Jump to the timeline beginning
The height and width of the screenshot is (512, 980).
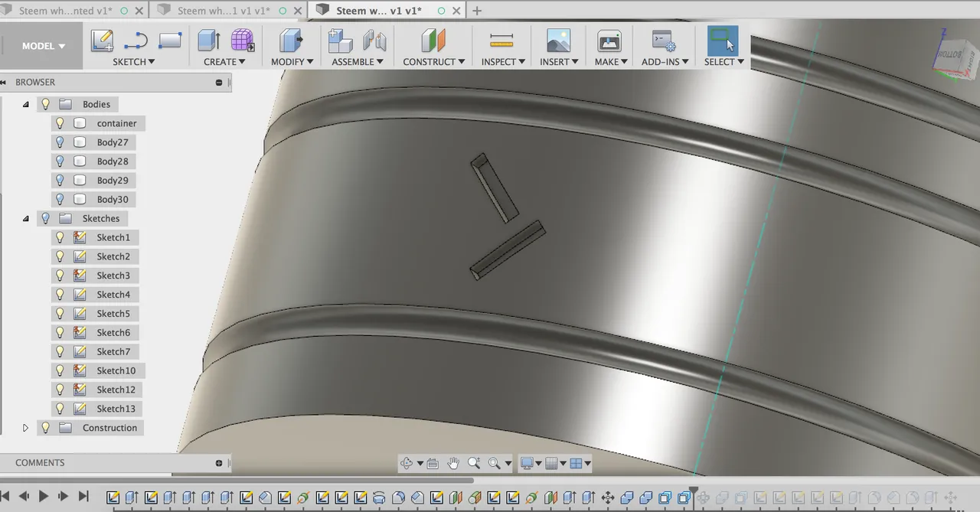pyautogui.click(x=5, y=497)
